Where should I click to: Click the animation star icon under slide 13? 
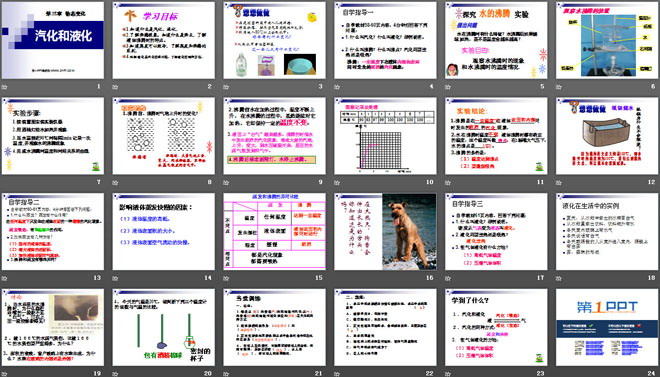click(5, 278)
